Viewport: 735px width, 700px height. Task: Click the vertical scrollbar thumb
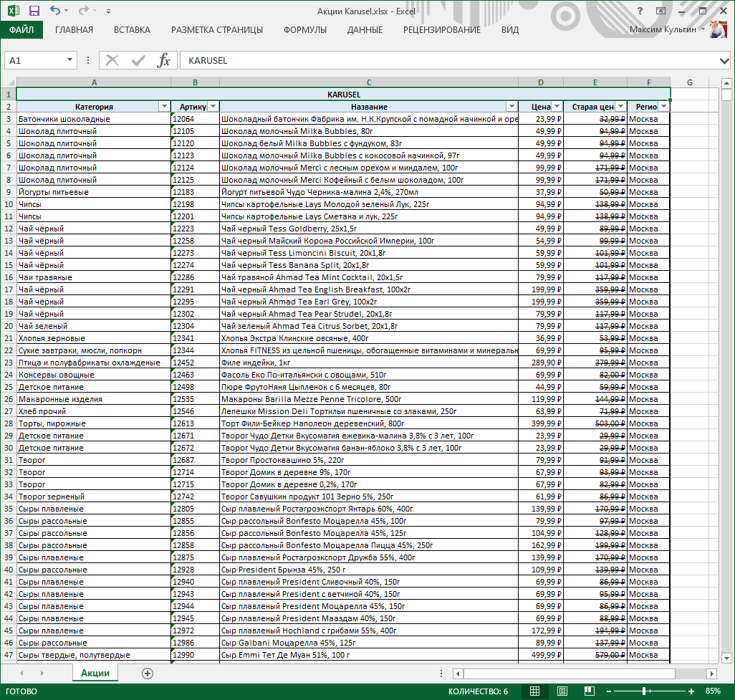726,95
